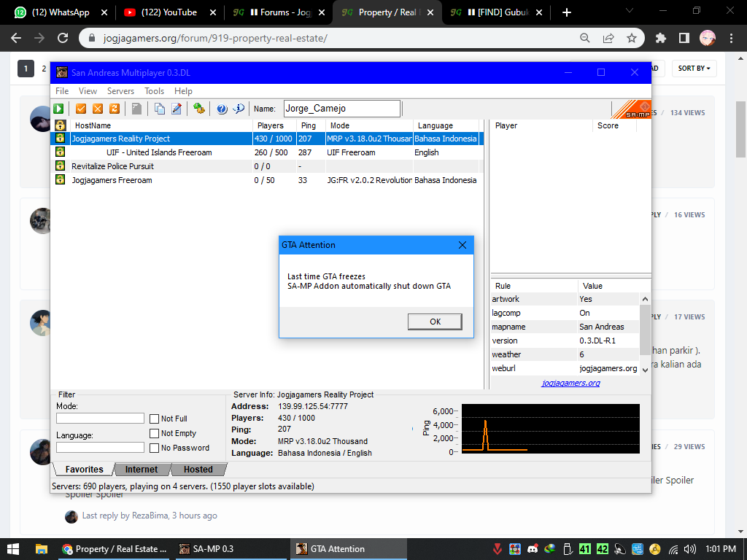Viewport: 747px width, 560px height.
Task: Click the Mode filter input field
Action: coord(100,418)
